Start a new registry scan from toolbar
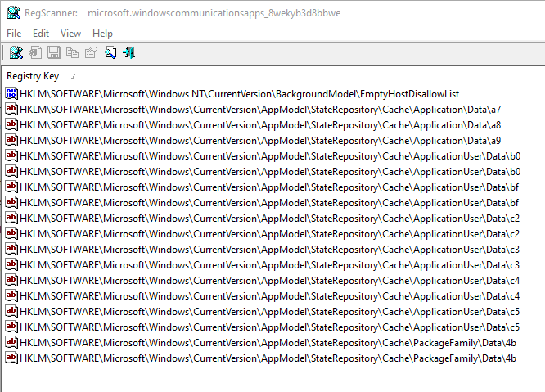The height and width of the screenshot is (392, 545). (x=16, y=53)
